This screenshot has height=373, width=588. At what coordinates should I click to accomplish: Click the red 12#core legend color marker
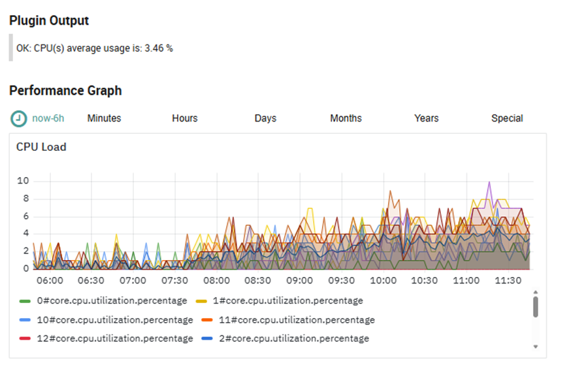(x=25, y=338)
